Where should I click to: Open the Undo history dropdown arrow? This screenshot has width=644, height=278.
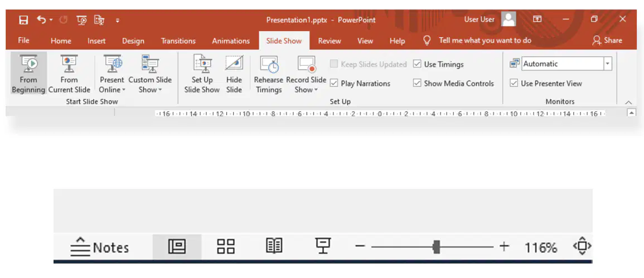pos(51,20)
